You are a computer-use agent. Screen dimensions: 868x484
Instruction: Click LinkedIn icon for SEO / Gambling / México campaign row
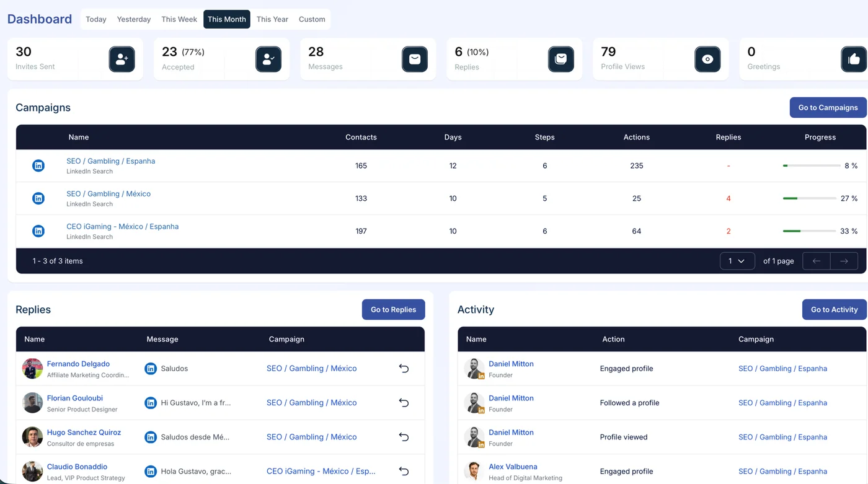(x=38, y=198)
